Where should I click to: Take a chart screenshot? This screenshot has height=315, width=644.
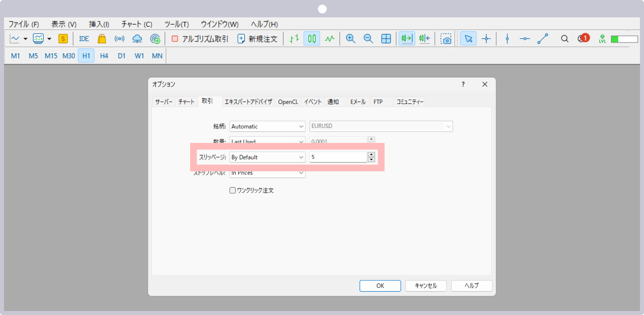pos(446,39)
